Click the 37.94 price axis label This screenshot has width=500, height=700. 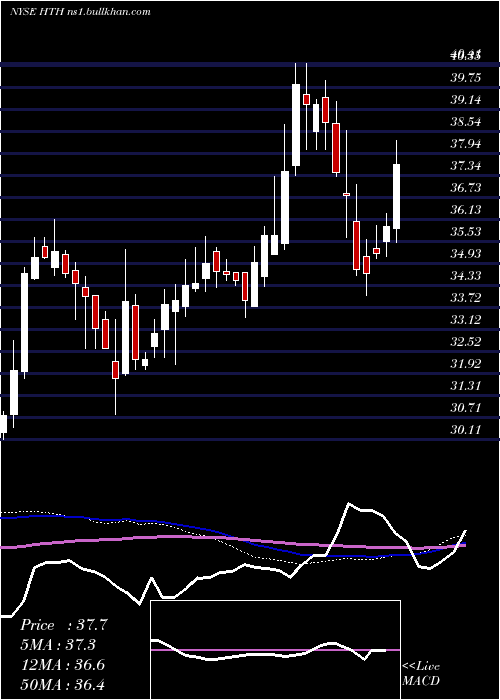point(466,144)
